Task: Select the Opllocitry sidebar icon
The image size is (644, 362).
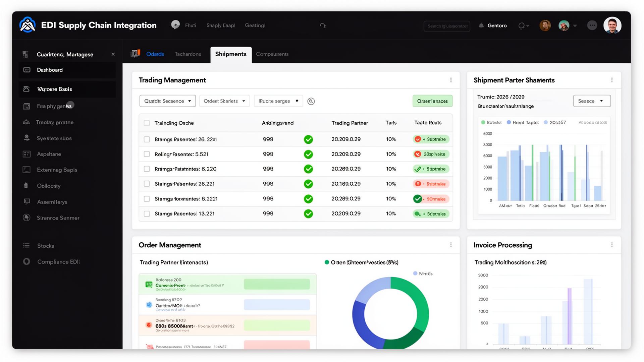Action: [26, 185]
